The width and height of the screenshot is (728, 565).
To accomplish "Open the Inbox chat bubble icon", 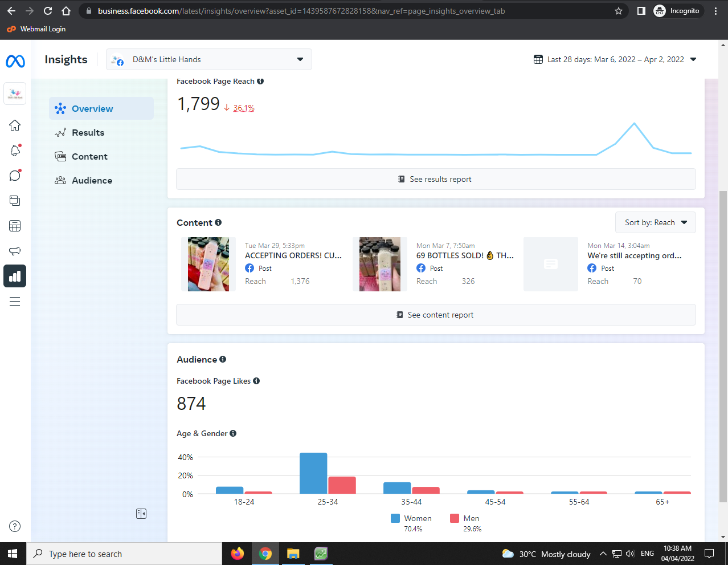I will [x=15, y=176].
